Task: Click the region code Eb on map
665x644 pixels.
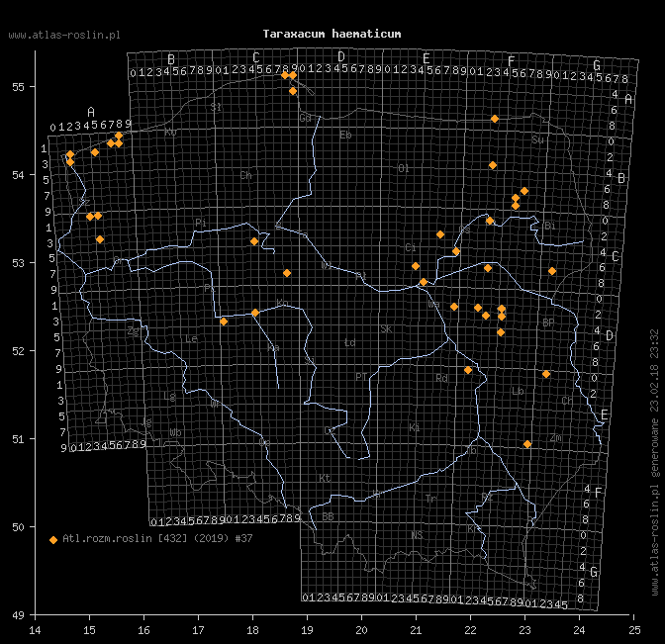Action: click(345, 135)
